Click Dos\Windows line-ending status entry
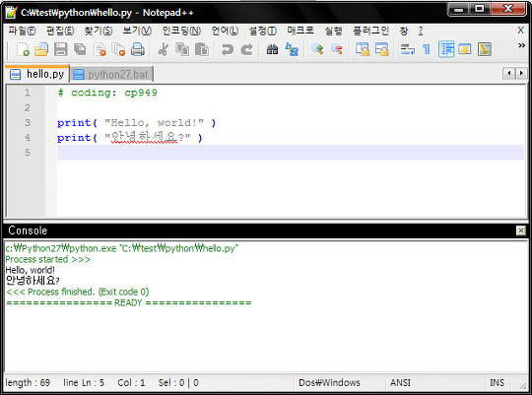The width and height of the screenshot is (532, 395). (x=329, y=383)
